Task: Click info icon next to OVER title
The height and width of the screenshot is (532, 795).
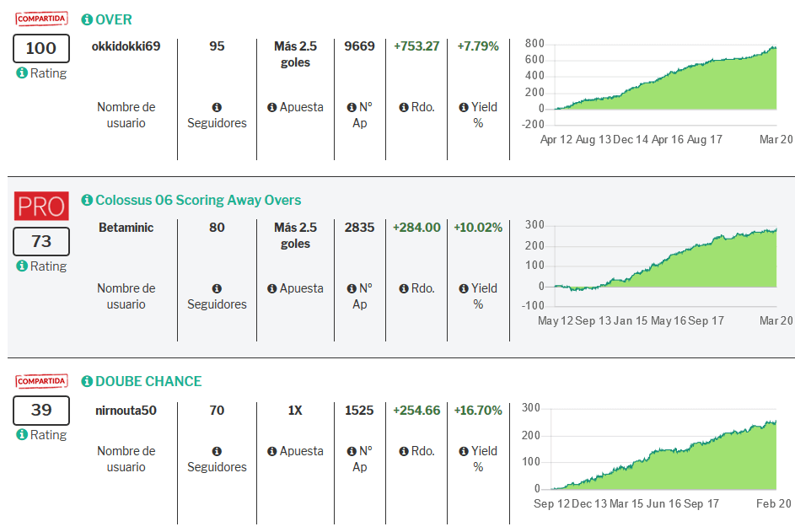Action: 87,19
